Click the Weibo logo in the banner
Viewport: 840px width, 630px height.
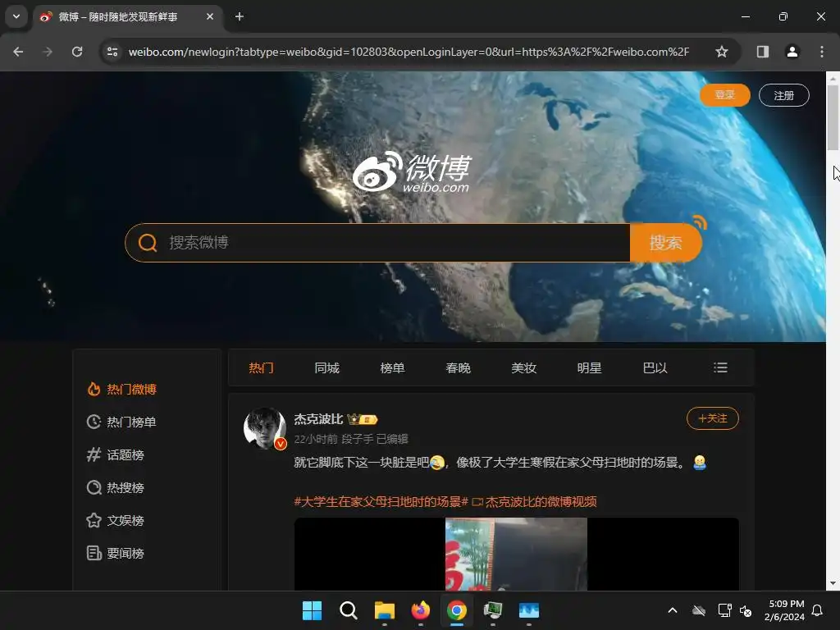pos(412,172)
